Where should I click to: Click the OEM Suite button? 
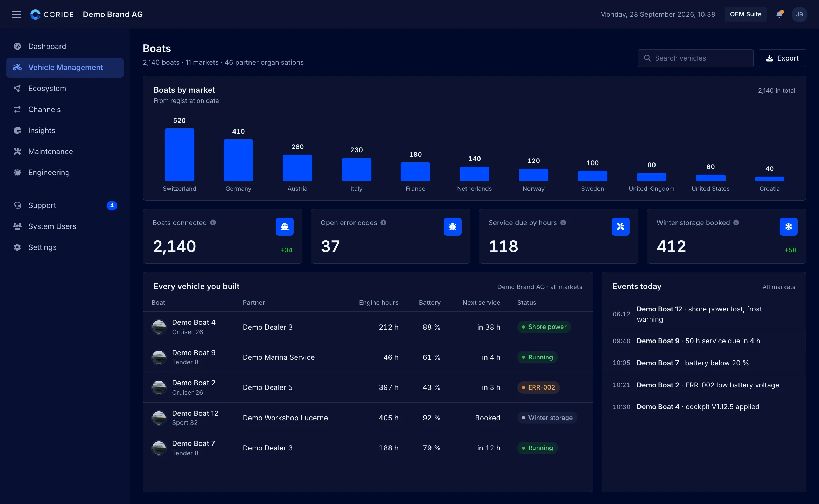[745, 14]
